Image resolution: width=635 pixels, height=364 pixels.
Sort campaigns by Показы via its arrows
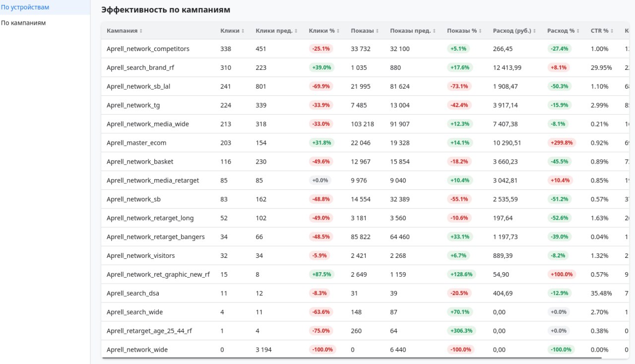[x=376, y=30]
